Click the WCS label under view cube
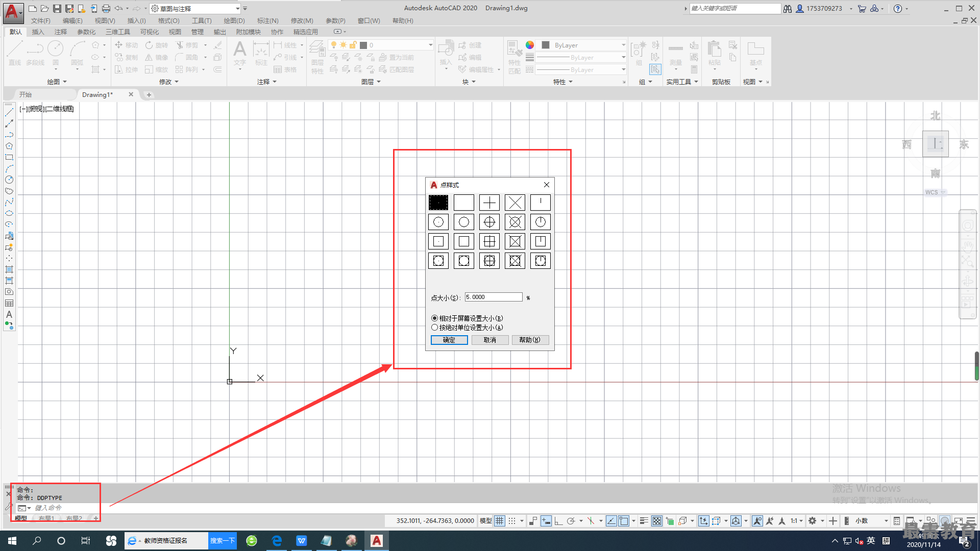This screenshot has height=551, width=980. tap(932, 192)
